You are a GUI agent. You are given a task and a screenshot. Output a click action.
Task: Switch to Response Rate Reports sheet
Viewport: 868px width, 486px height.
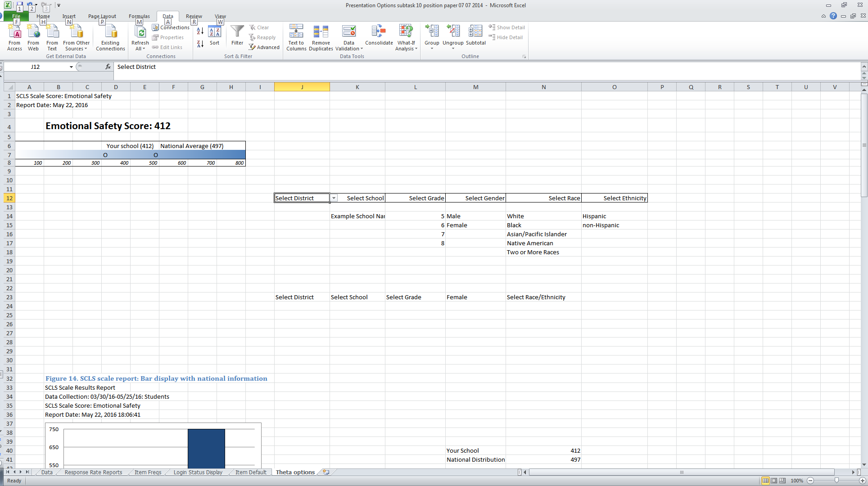click(x=93, y=472)
